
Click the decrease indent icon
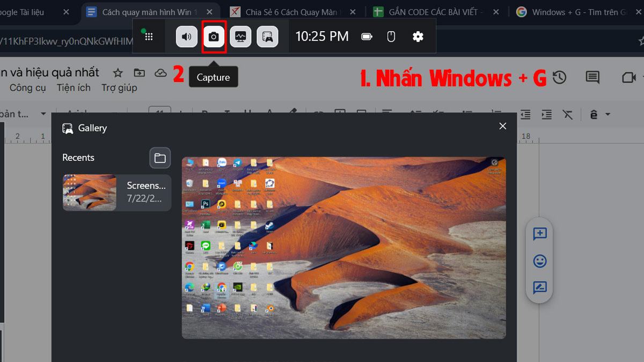[x=525, y=114]
